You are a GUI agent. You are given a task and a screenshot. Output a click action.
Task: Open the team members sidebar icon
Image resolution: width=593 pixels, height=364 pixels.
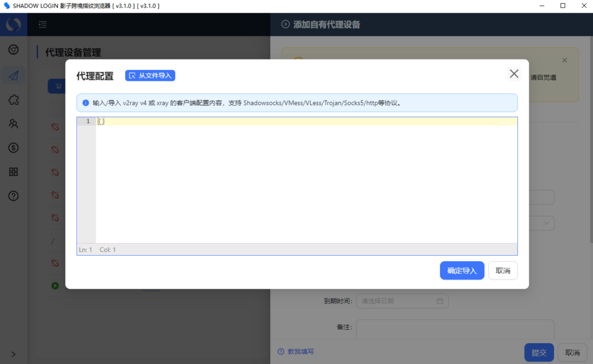[13, 123]
